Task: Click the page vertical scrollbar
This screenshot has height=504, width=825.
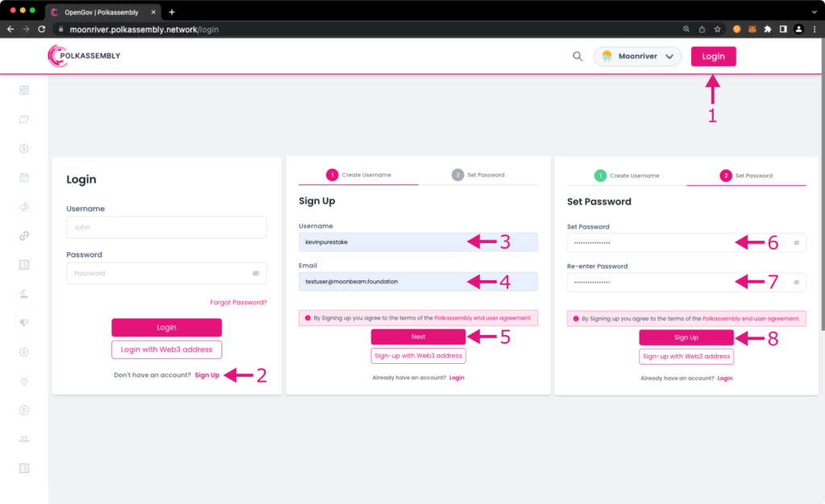Action: [x=822, y=184]
